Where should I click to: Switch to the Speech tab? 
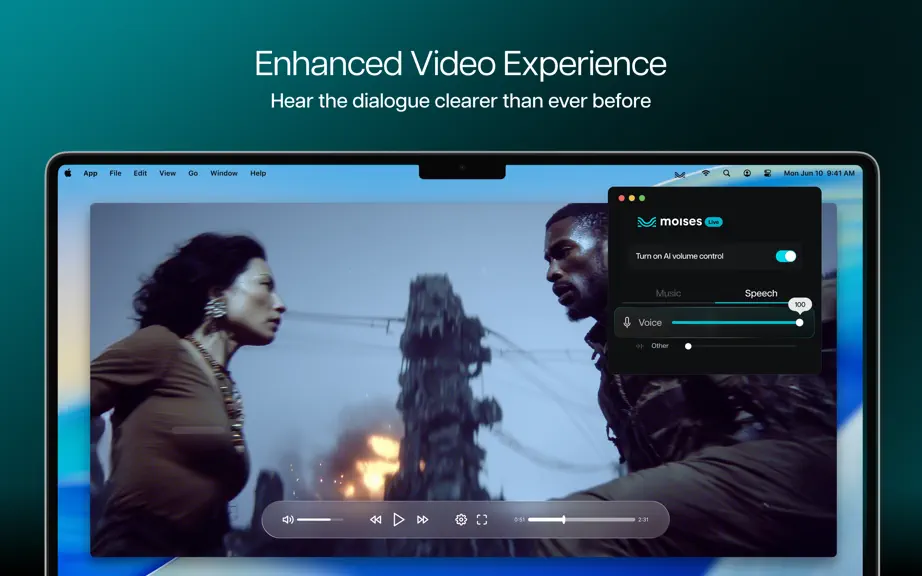(x=761, y=293)
